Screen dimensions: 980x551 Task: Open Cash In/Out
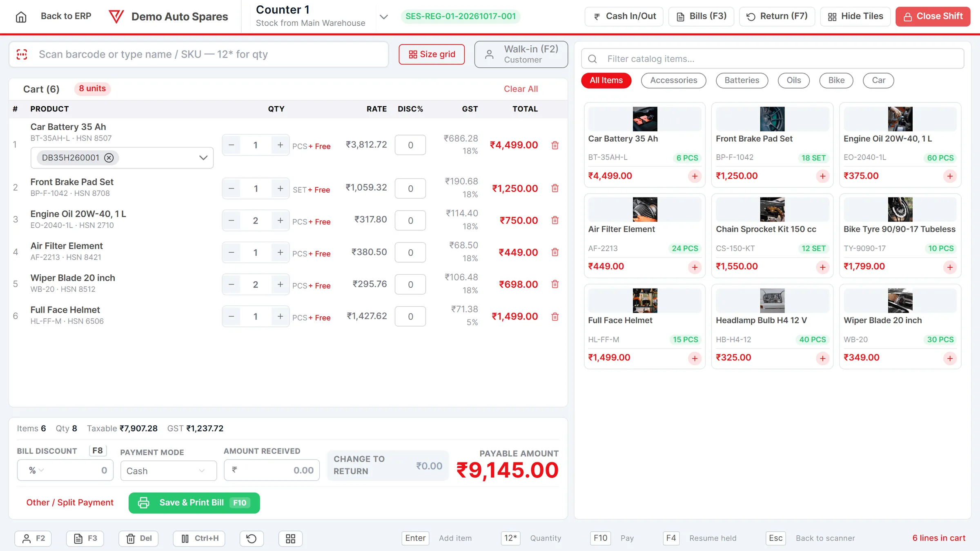tap(624, 17)
